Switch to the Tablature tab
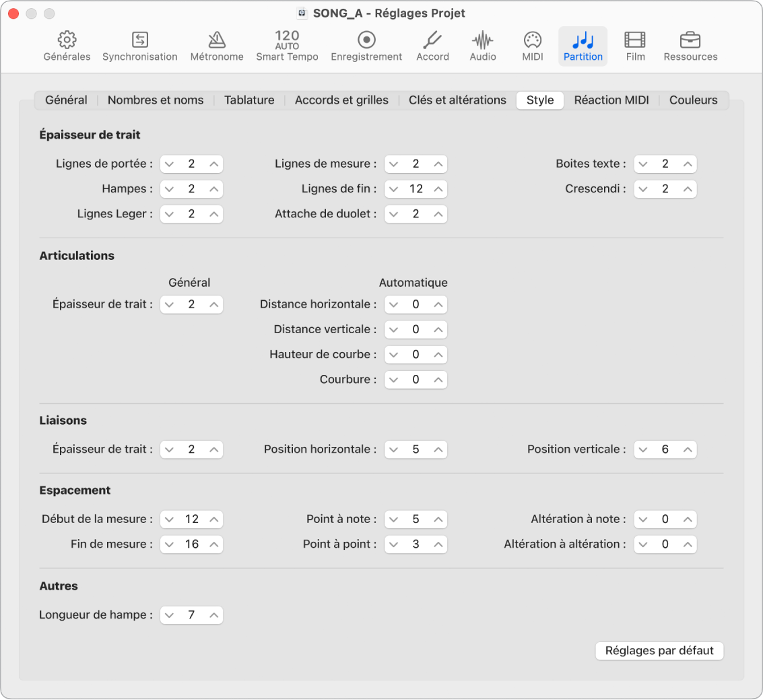This screenshot has height=700, width=763. coord(249,100)
